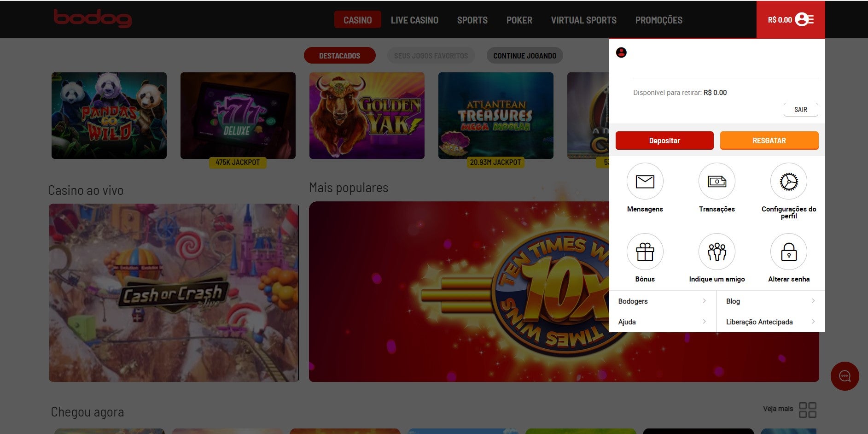Screen dimensions: 868x434
Task: Expand the Bodogers row
Action: click(x=662, y=301)
